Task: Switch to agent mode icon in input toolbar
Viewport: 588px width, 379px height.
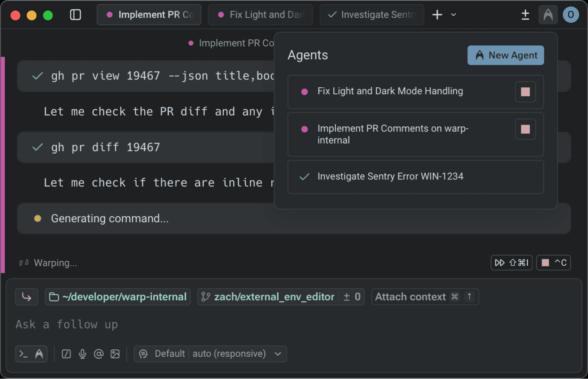Action: pyautogui.click(x=39, y=354)
